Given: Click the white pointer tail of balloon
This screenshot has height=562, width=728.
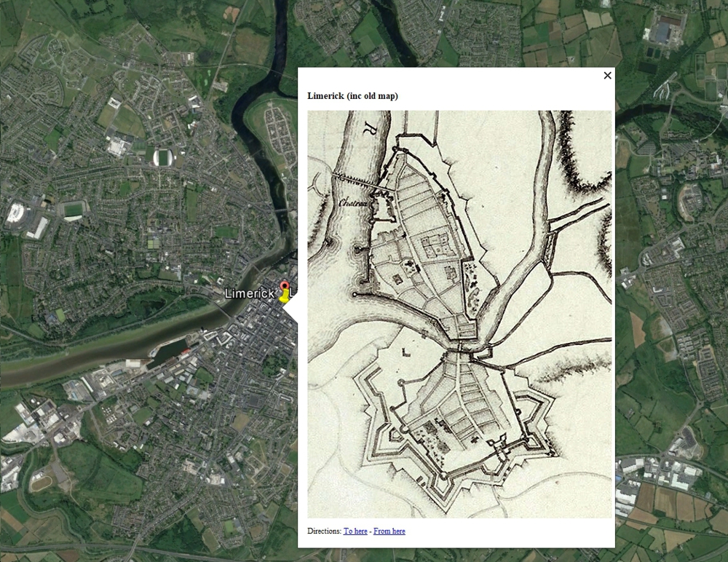Looking at the screenshot, I should coord(290,309).
